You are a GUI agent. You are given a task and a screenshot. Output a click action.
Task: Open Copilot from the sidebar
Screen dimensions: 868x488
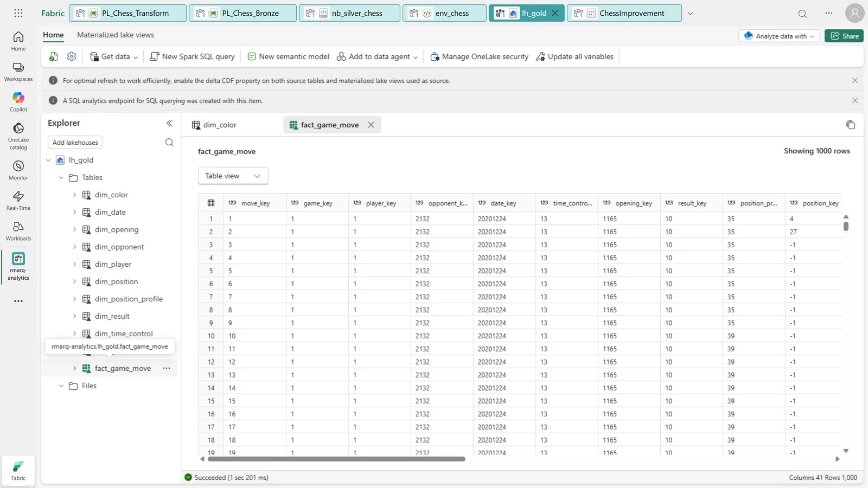[18, 102]
